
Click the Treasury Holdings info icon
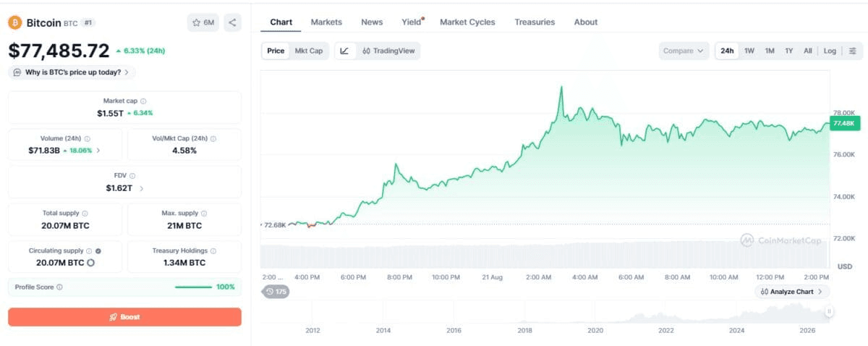pos(213,250)
